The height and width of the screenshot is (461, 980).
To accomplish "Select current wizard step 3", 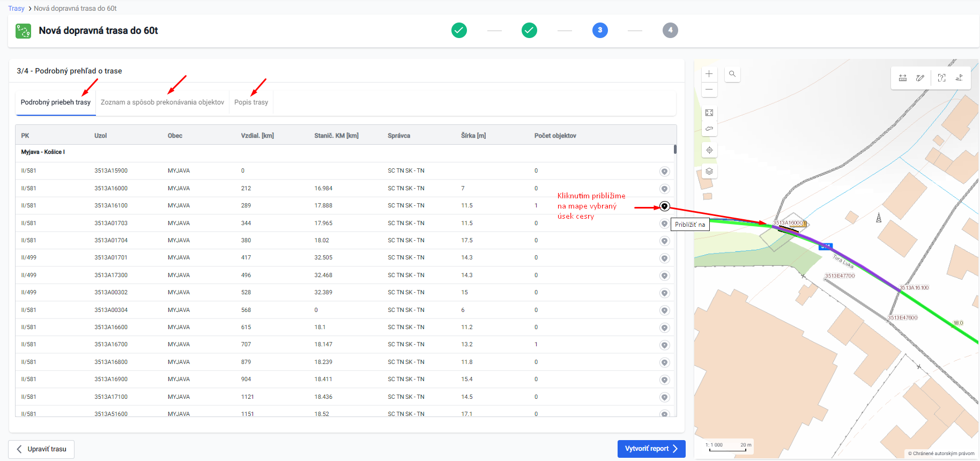I will pyautogui.click(x=600, y=31).
